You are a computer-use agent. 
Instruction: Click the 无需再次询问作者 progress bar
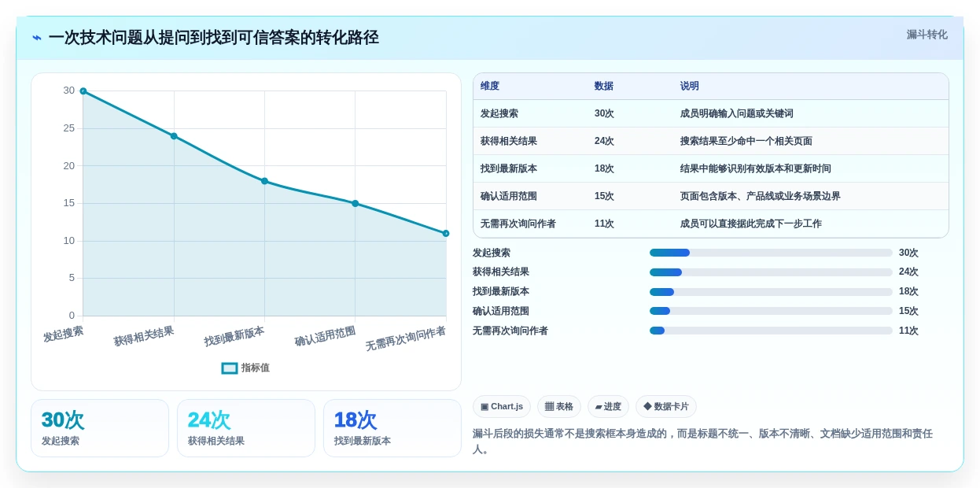tap(771, 331)
